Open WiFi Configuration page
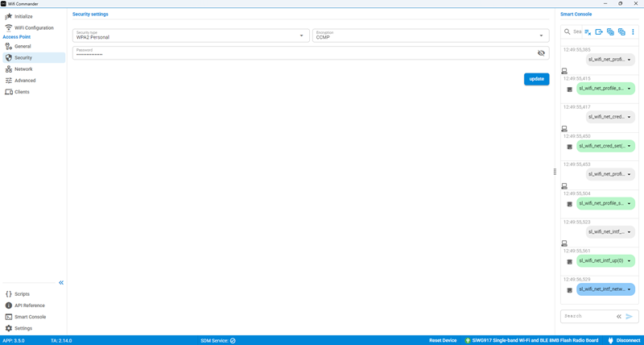644x345 pixels. click(34, 28)
